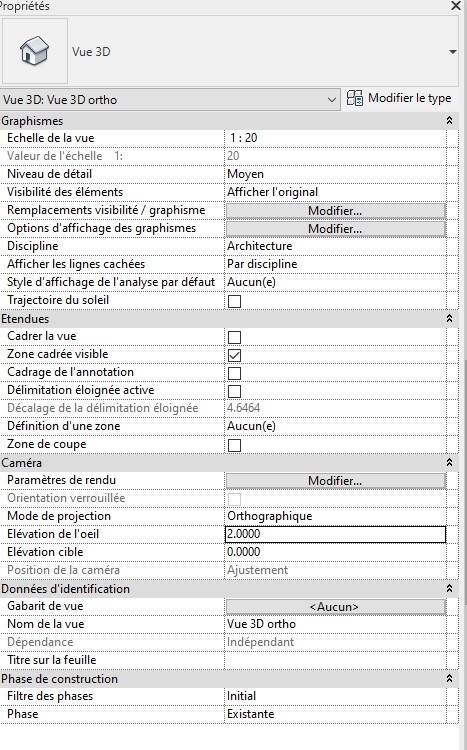Collapse the Caméra section

click(449, 463)
